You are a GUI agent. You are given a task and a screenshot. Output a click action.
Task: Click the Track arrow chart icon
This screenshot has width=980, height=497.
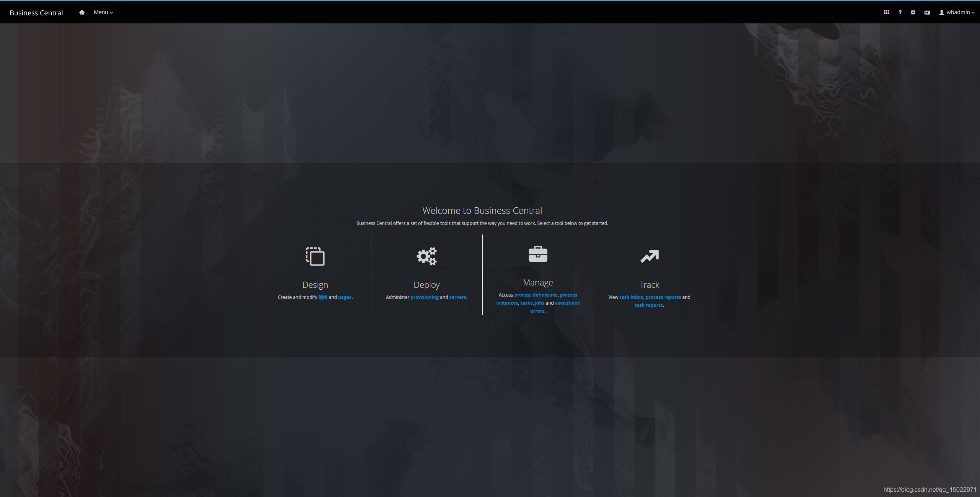coord(649,256)
